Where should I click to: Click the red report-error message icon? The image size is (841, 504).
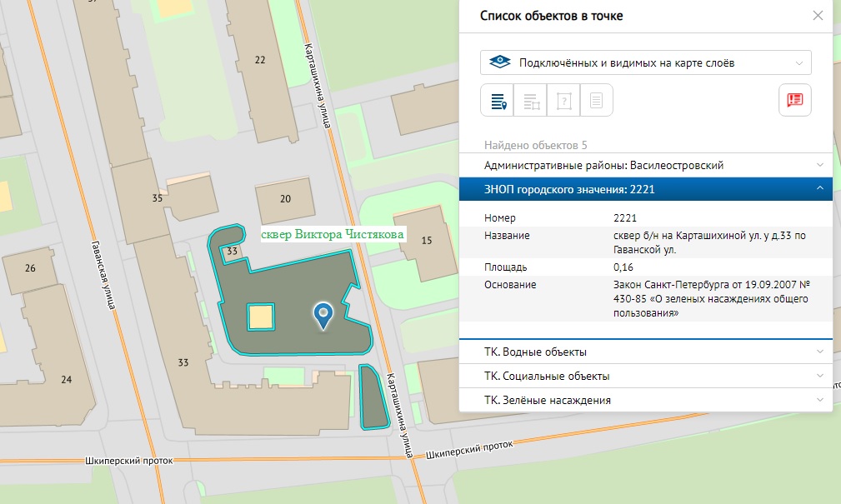(x=794, y=100)
